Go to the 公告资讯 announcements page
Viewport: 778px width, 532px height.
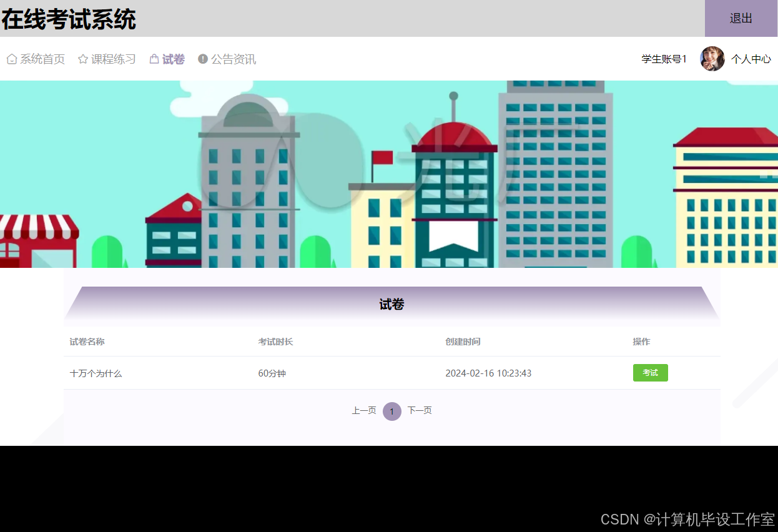[233, 59]
